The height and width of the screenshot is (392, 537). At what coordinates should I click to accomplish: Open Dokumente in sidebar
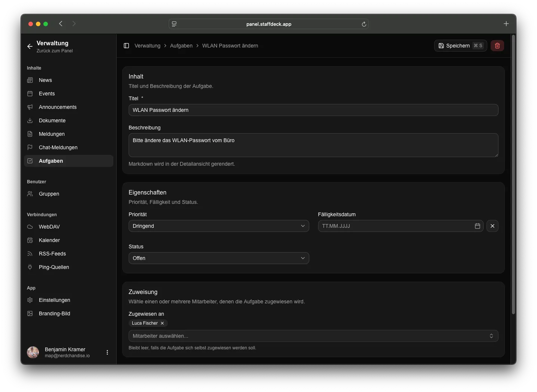coord(68,120)
